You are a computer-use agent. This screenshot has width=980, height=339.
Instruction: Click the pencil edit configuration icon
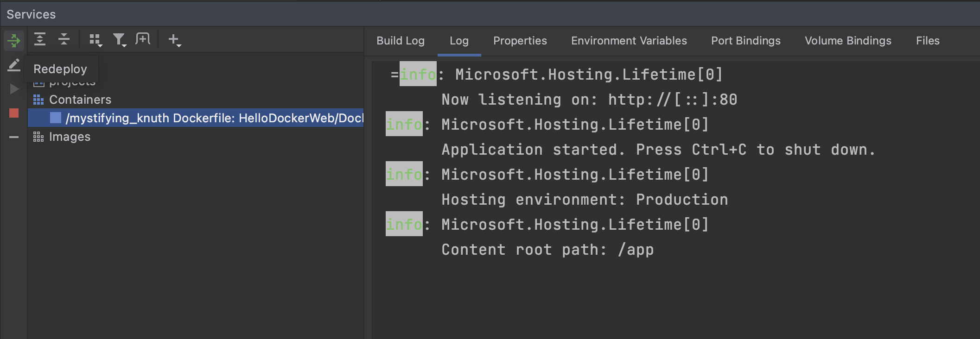[14, 65]
